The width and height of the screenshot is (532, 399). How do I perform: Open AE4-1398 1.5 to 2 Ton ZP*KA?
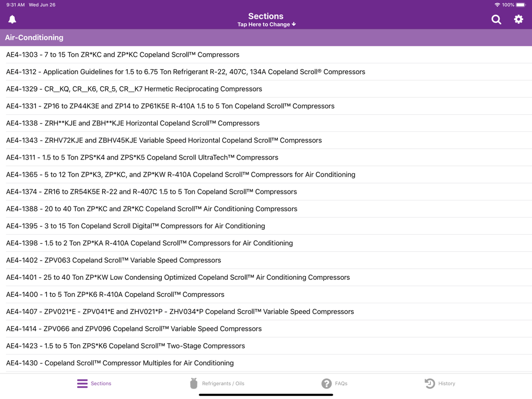coord(266,243)
